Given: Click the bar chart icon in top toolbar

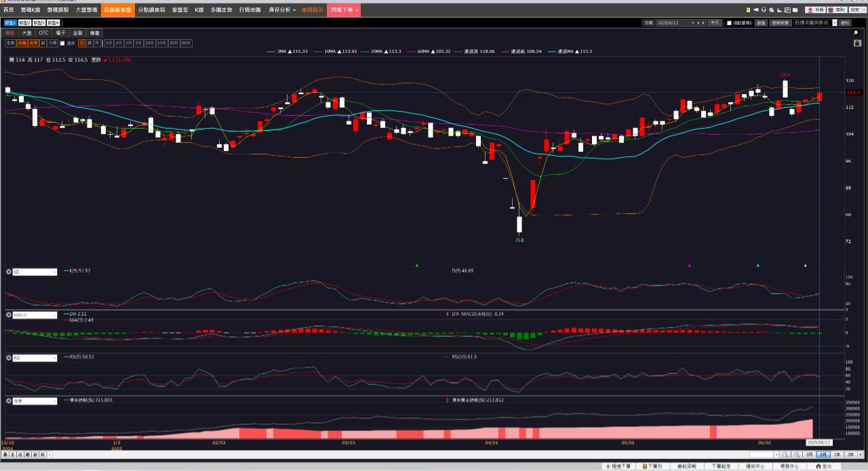Looking at the screenshot, I should 779,9.
